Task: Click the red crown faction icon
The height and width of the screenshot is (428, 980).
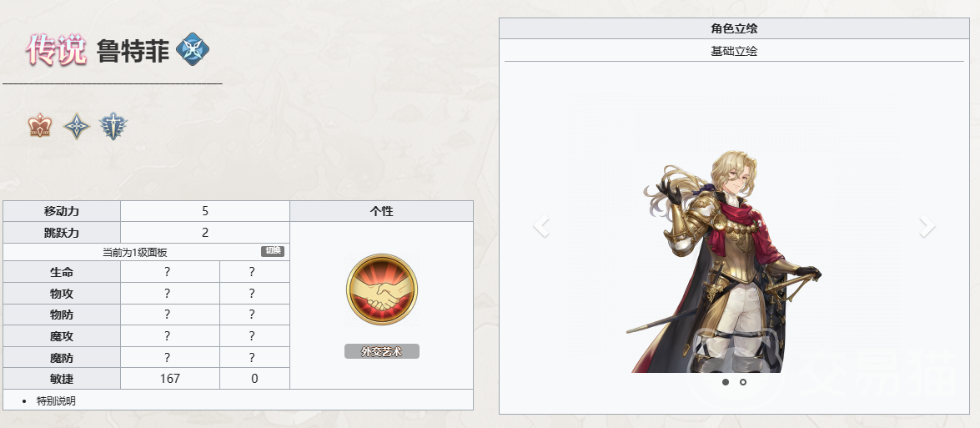Action: click(40, 126)
